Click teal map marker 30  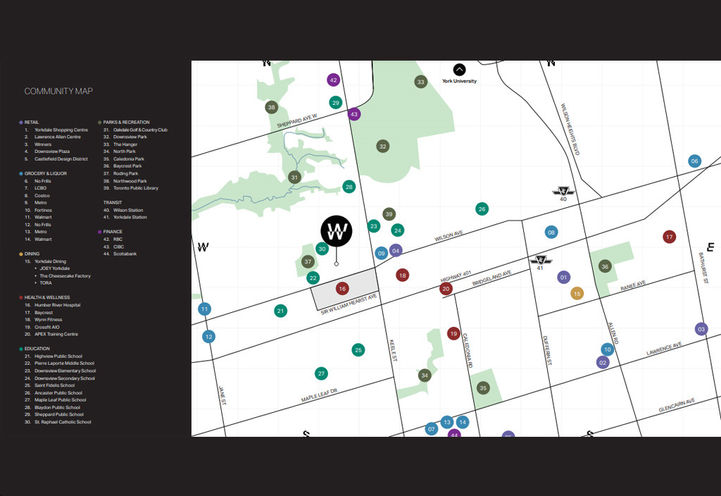(322, 249)
